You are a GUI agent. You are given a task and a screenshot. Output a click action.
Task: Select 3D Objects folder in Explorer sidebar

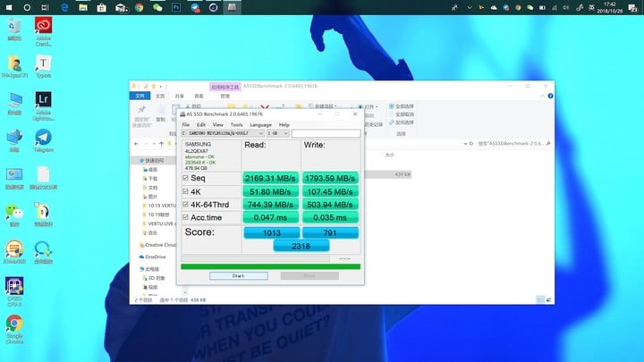click(x=154, y=278)
